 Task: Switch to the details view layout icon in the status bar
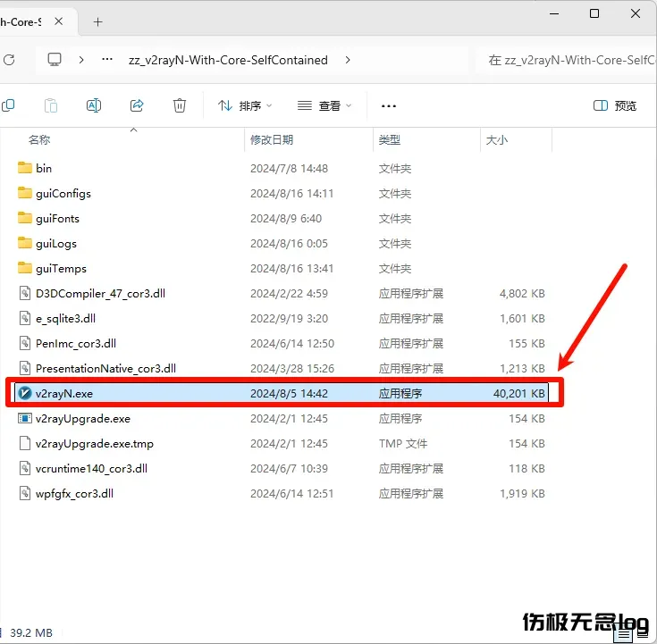624,635
